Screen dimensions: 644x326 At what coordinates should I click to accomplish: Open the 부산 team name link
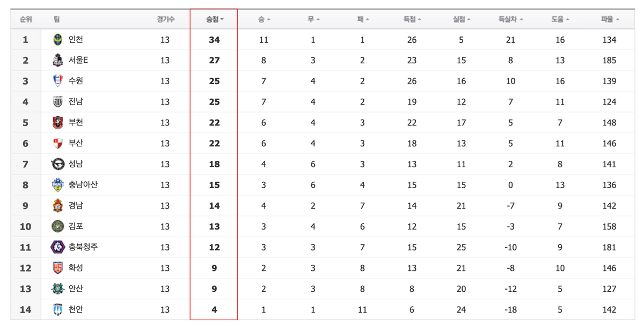coord(76,143)
